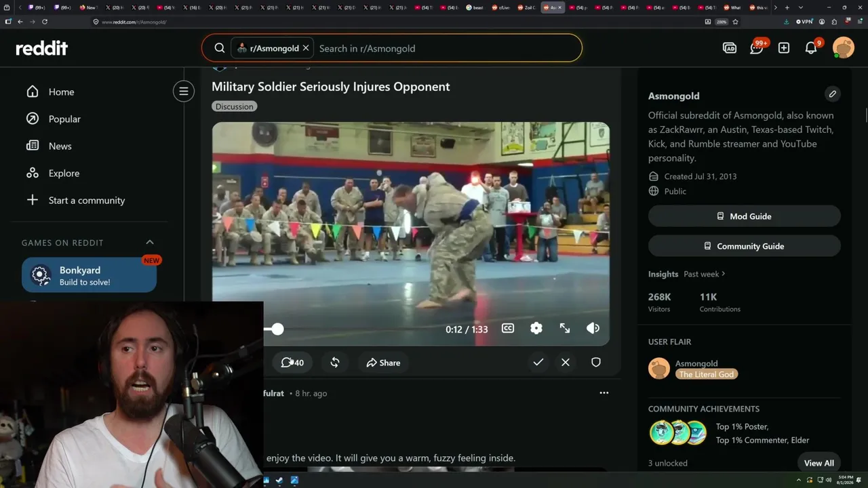
Task: Click the Created Jul 31, 2013 text
Action: [x=701, y=177]
